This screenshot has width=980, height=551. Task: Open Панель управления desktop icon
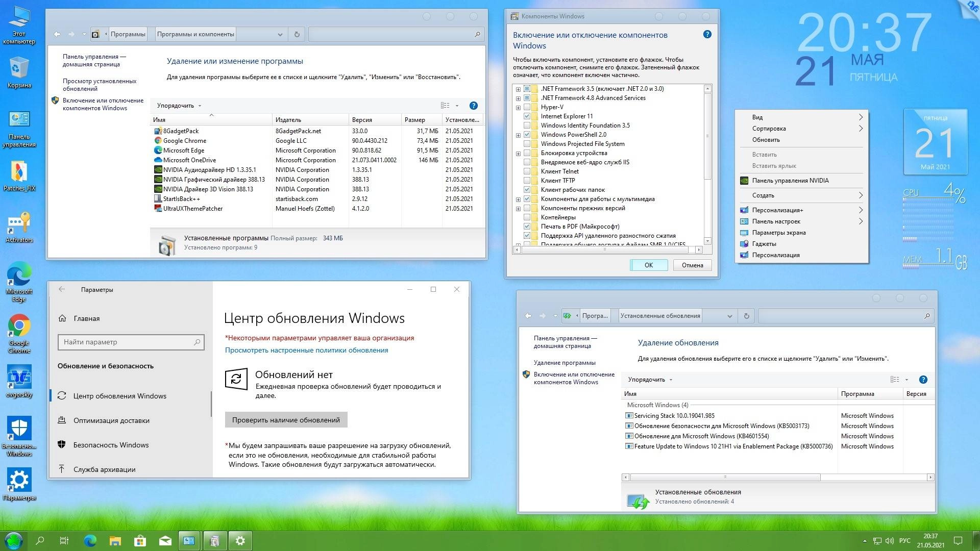pyautogui.click(x=19, y=129)
